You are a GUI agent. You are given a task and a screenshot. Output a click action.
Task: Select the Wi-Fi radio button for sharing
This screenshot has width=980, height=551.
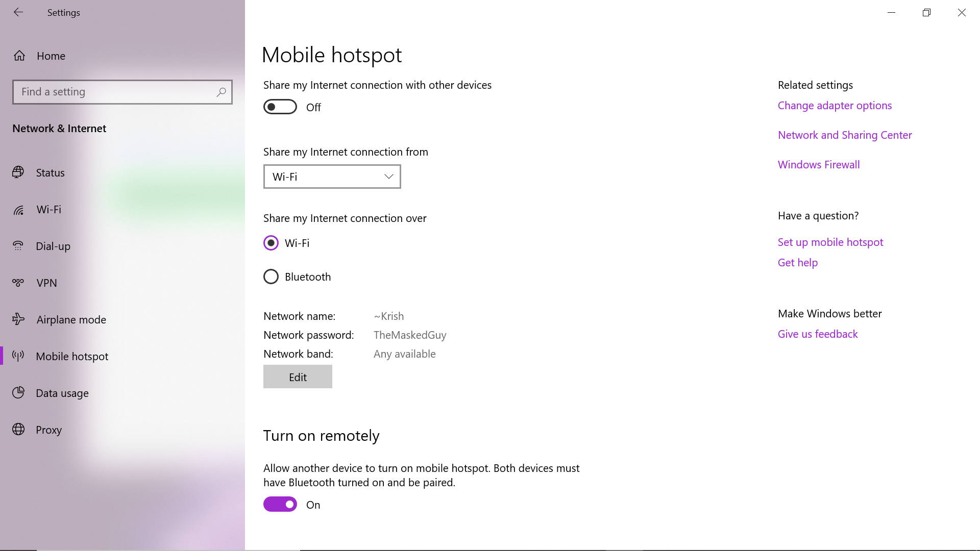tap(271, 242)
